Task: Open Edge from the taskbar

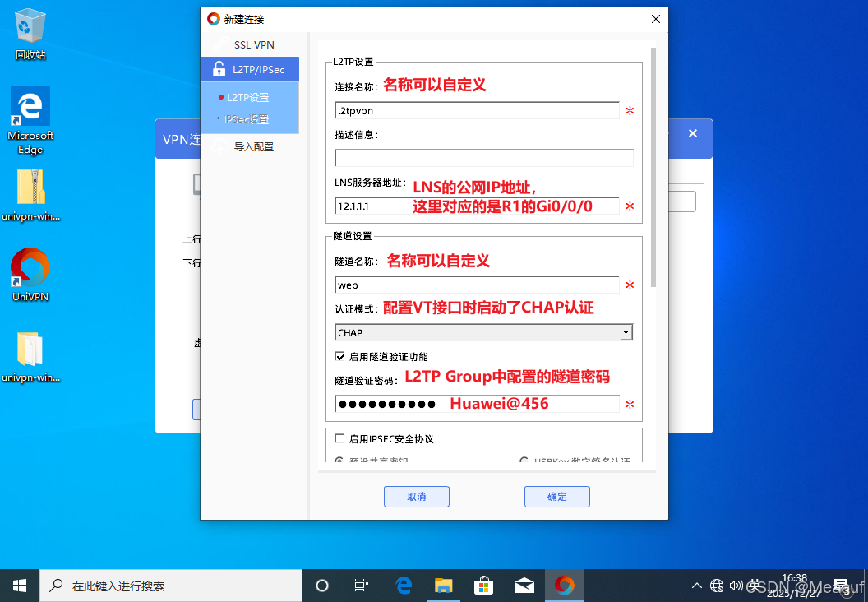Action: point(404,586)
